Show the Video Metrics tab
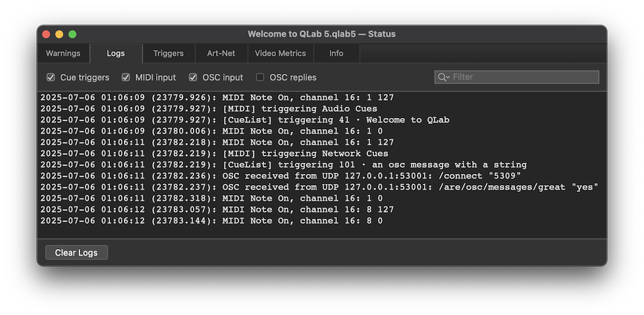644x315 pixels. (281, 53)
